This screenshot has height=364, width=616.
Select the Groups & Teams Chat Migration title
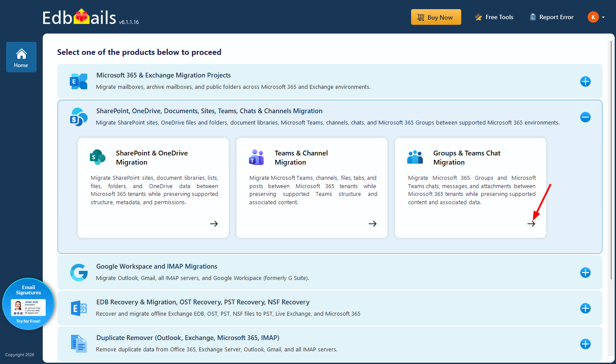click(x=467, y=158)
